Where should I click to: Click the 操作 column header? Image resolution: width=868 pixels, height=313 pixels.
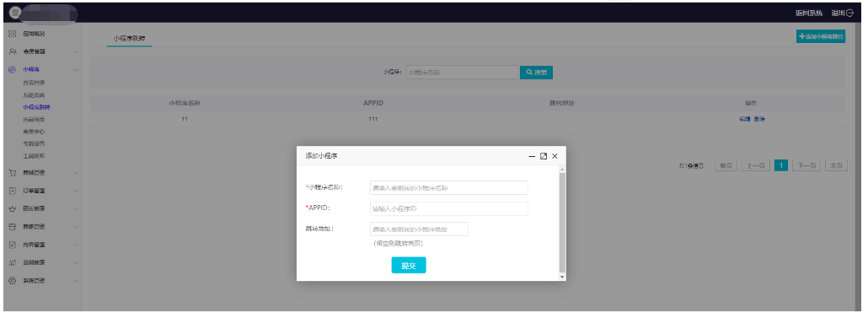coord(751,103)
